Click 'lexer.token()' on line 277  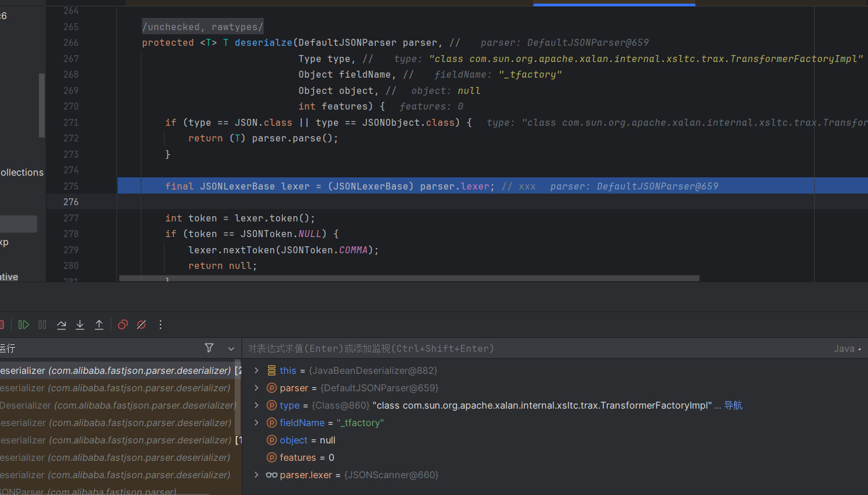(x=272, y=218)
